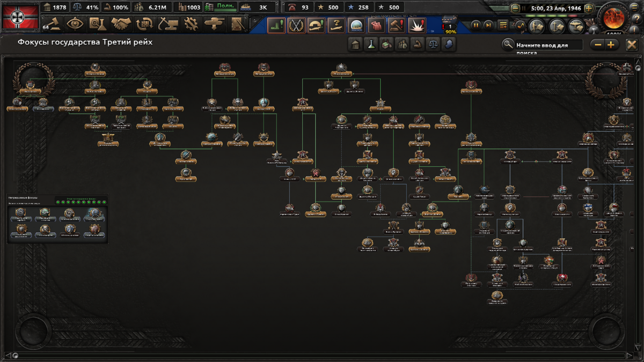This screenshot has height=362, width=644.
Task: Click the explosion alert icon
Action: (x=417, y=25)
